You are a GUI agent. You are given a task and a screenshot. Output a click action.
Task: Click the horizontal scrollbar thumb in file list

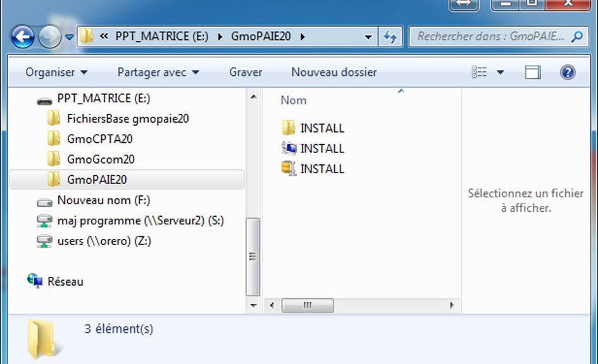(x=308, y=305)
